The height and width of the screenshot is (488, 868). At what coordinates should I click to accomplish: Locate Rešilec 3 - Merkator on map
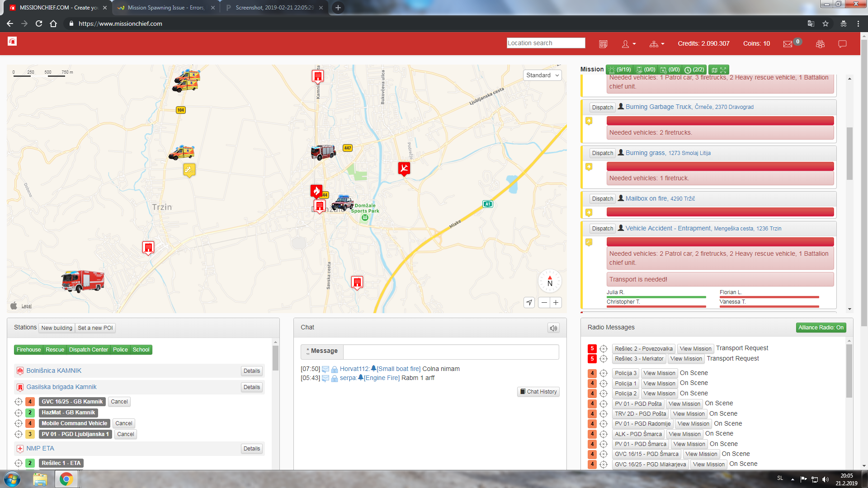tap(604, 359)
